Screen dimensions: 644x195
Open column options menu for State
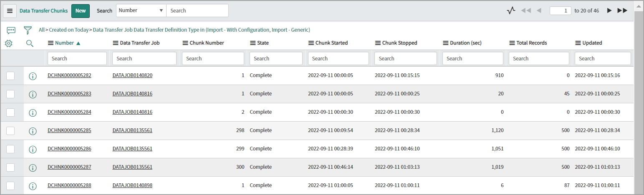pos(253,43)
